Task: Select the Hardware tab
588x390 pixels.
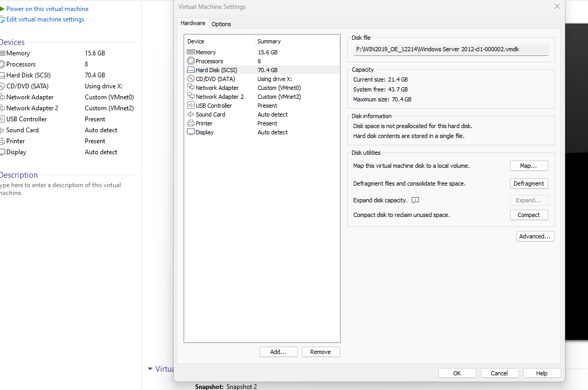Action: pos(193,24)
